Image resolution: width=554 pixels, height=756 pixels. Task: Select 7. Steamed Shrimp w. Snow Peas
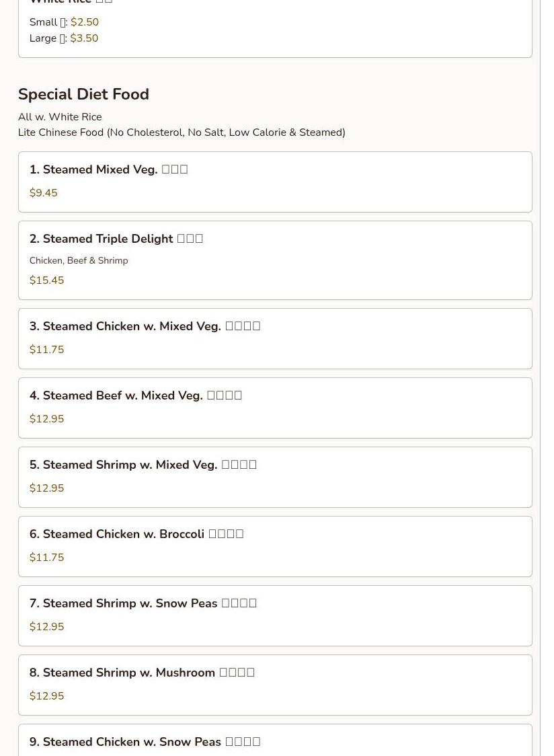click(275, 615)
